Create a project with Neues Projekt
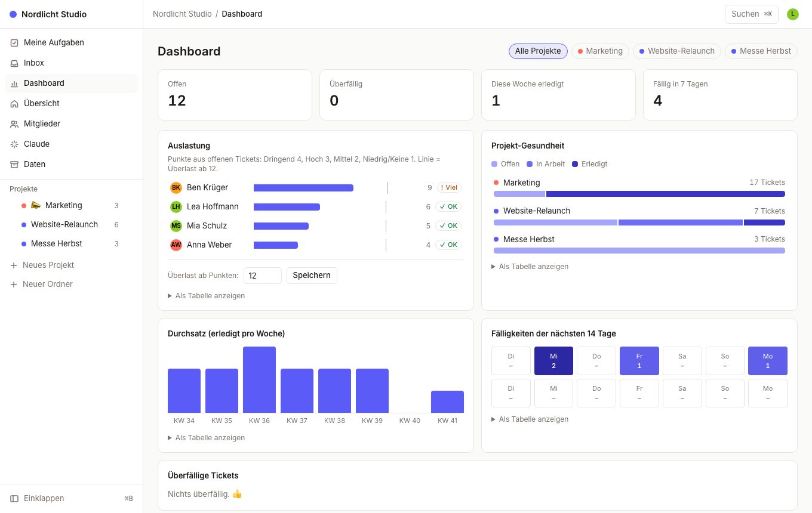 coord(71,265)
